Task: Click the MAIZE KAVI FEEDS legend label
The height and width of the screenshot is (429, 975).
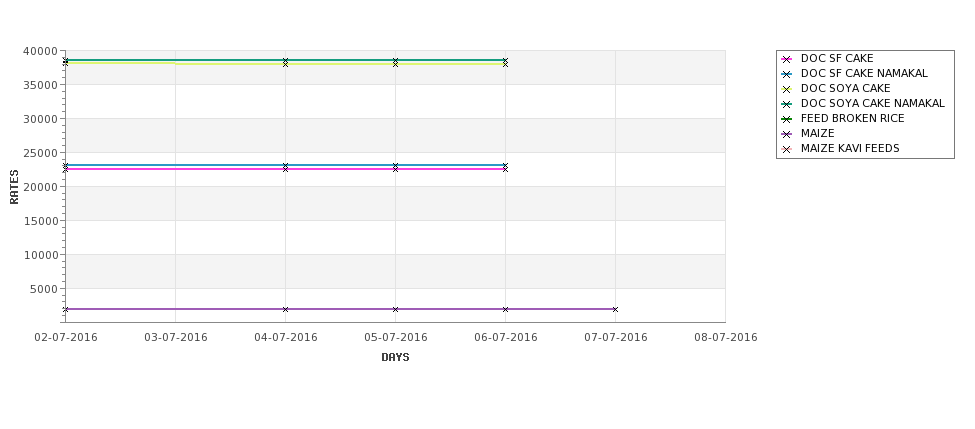Action: point(850,148)
